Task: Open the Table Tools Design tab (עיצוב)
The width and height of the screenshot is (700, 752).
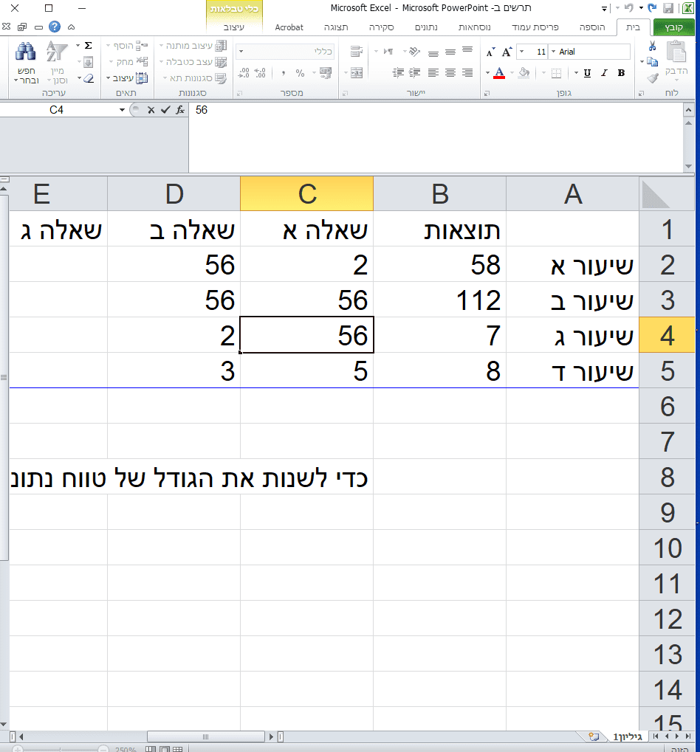Action: [x=233, y=27]
